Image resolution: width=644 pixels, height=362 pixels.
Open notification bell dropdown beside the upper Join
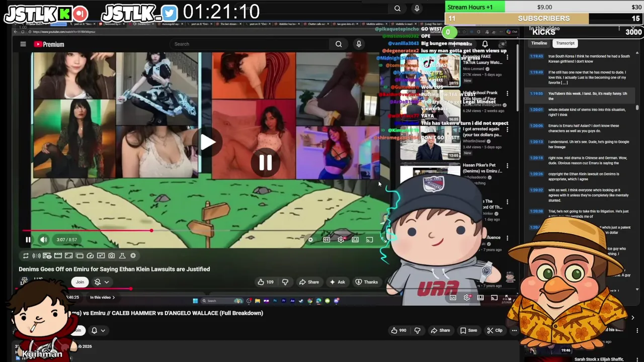(x=102, y=282)
